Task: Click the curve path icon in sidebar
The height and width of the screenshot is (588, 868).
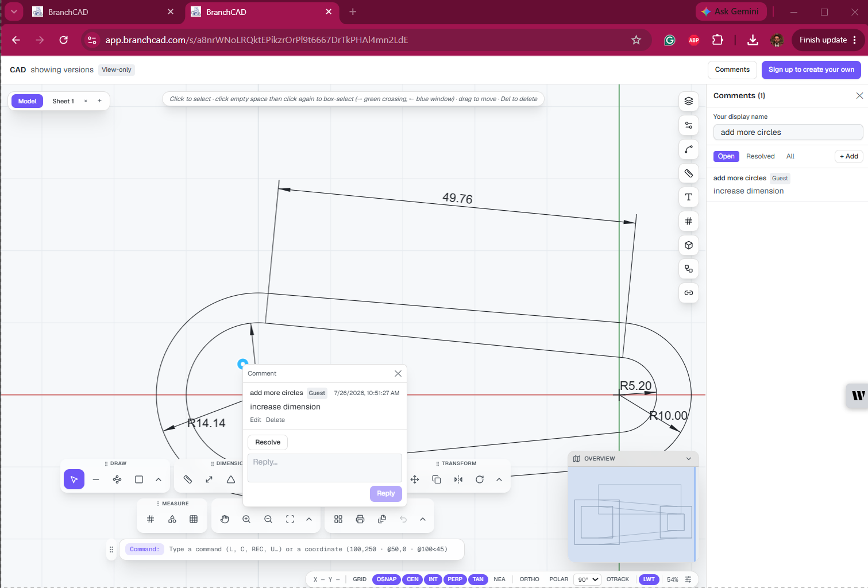Action: tap(689, 149)
